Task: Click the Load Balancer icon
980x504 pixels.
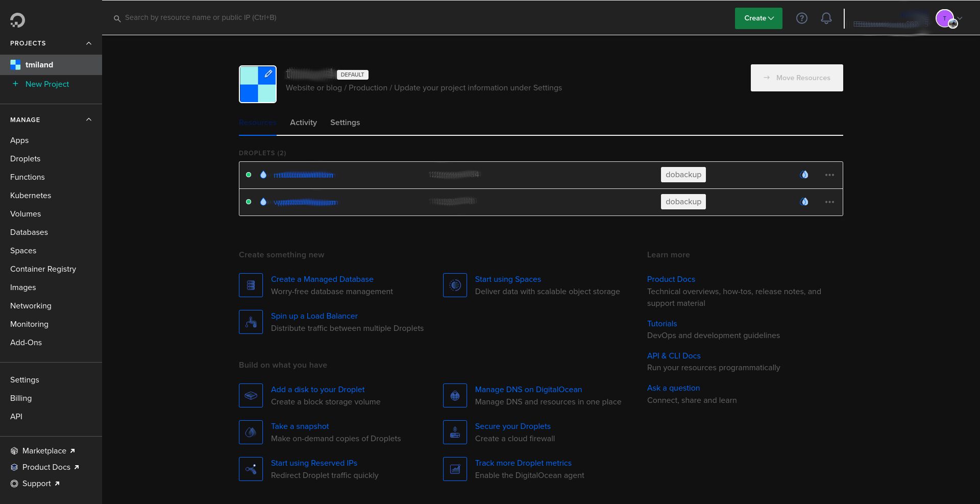Action: click(251, 322)
